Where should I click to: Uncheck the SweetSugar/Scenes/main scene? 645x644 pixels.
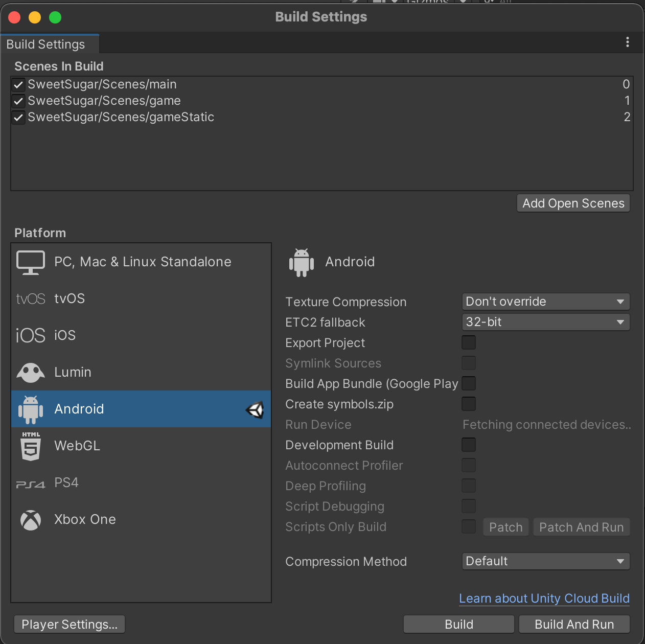(18, 85)
